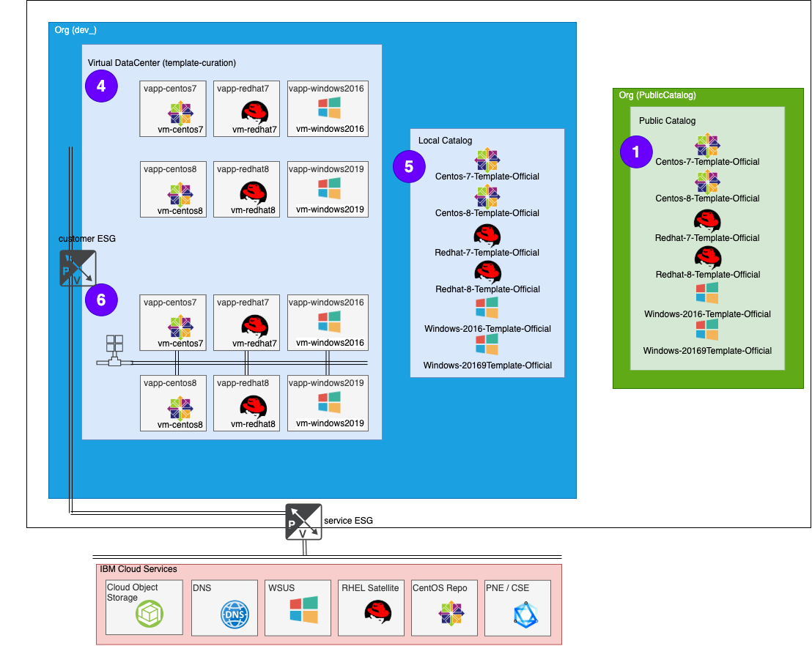Select the purple step 6 badge

point(101,299)
